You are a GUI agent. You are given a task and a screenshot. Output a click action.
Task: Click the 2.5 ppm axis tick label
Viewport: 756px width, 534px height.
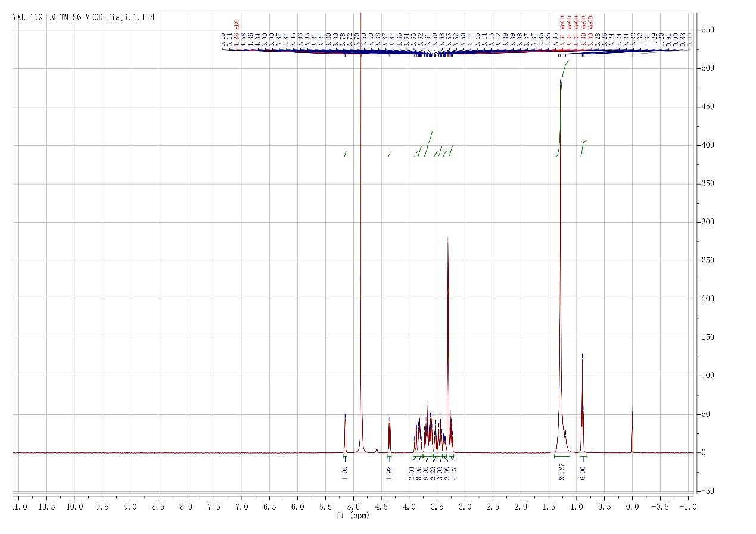click(493, 507)
